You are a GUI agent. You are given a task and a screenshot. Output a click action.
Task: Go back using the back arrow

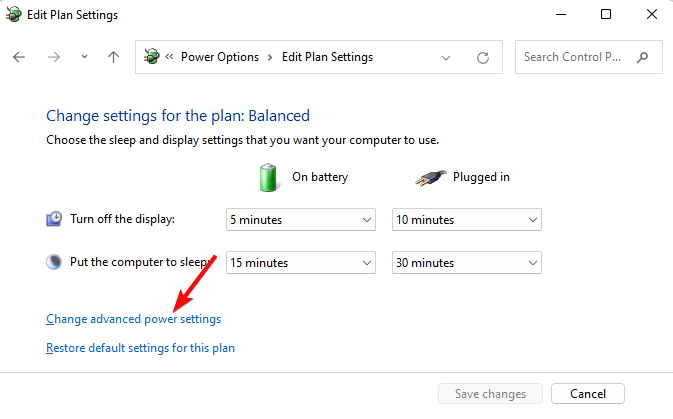(19, 57)
